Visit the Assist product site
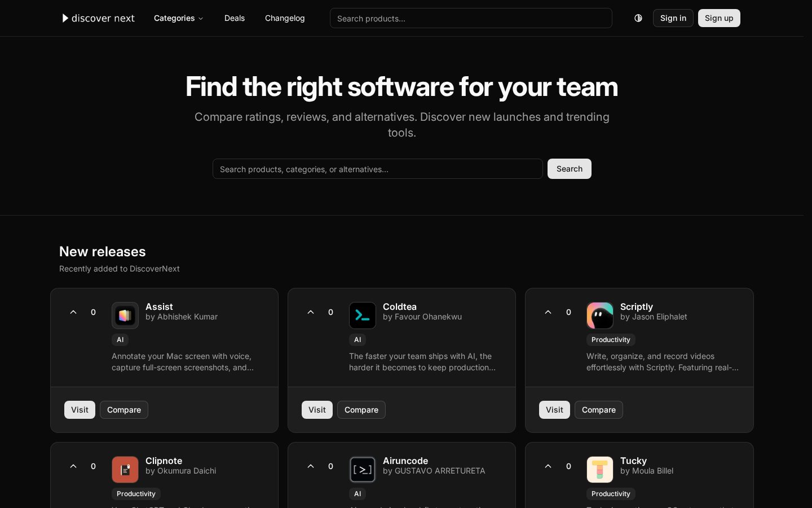The image size is (812, 508). 80,410
